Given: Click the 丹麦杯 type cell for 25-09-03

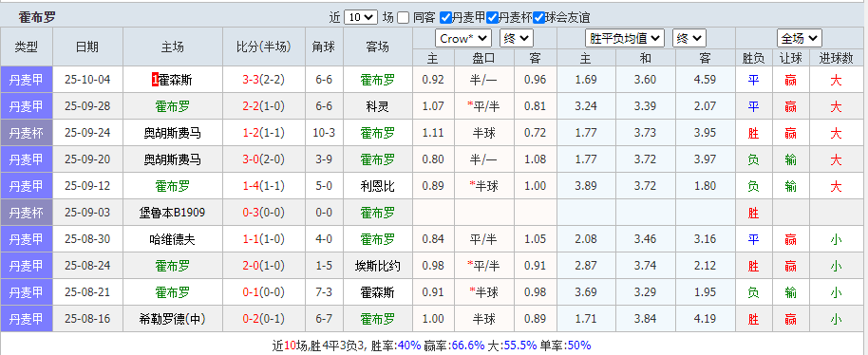Looking at the screenshot, I should pos(27,213).
